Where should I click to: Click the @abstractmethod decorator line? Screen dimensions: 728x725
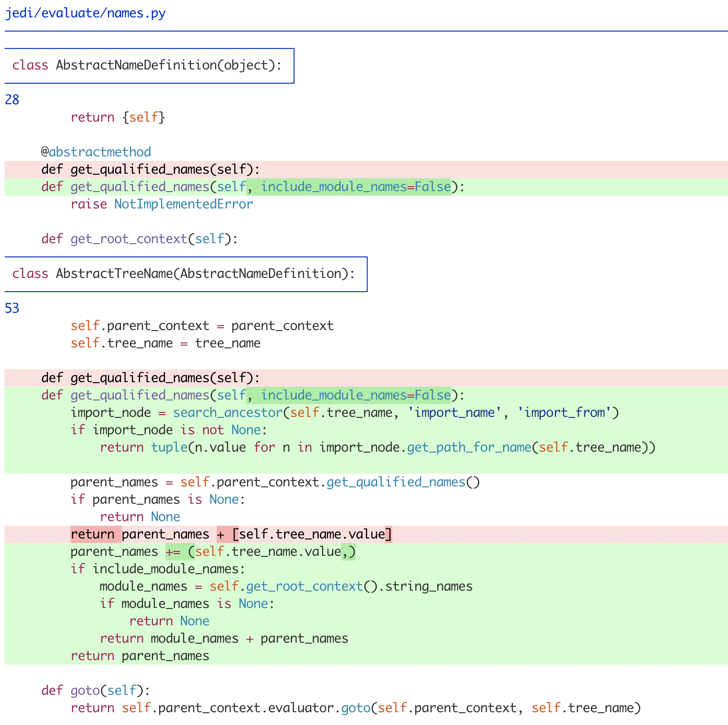[96, 152]
